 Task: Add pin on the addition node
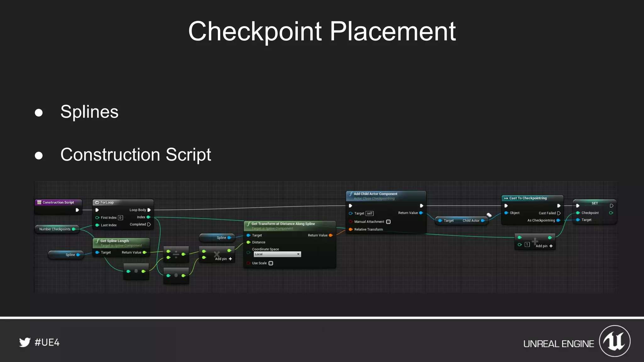551,246
